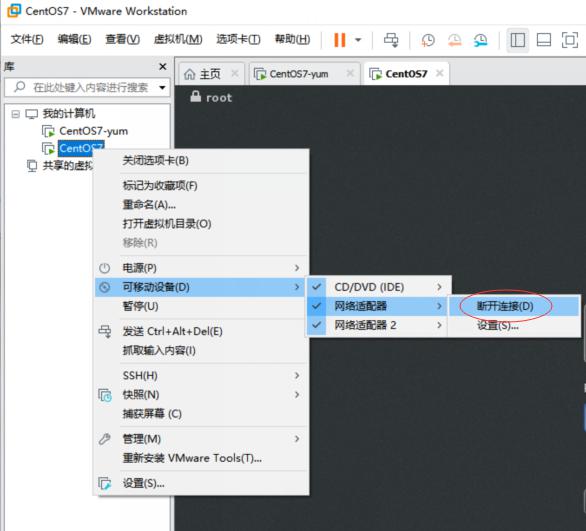
Task: Open the 查看(V) menu
Action: tap(123, 39)
